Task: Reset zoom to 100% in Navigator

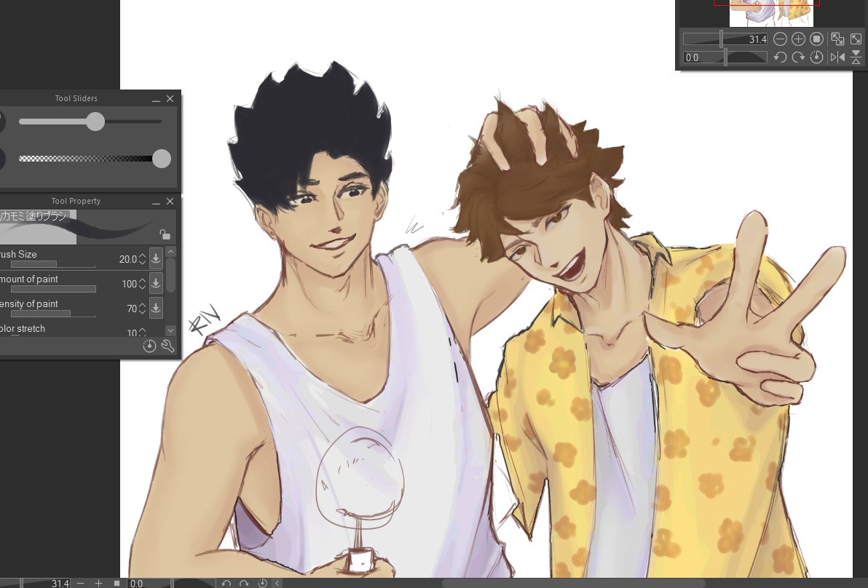Action: [816, 39]
